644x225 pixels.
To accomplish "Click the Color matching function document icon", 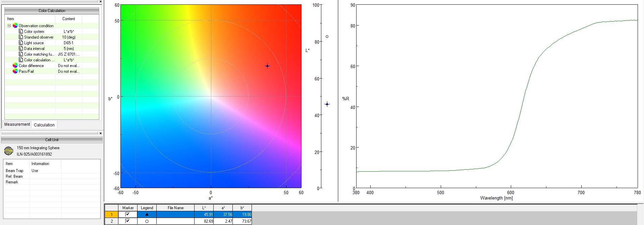I will click(21, 54).
